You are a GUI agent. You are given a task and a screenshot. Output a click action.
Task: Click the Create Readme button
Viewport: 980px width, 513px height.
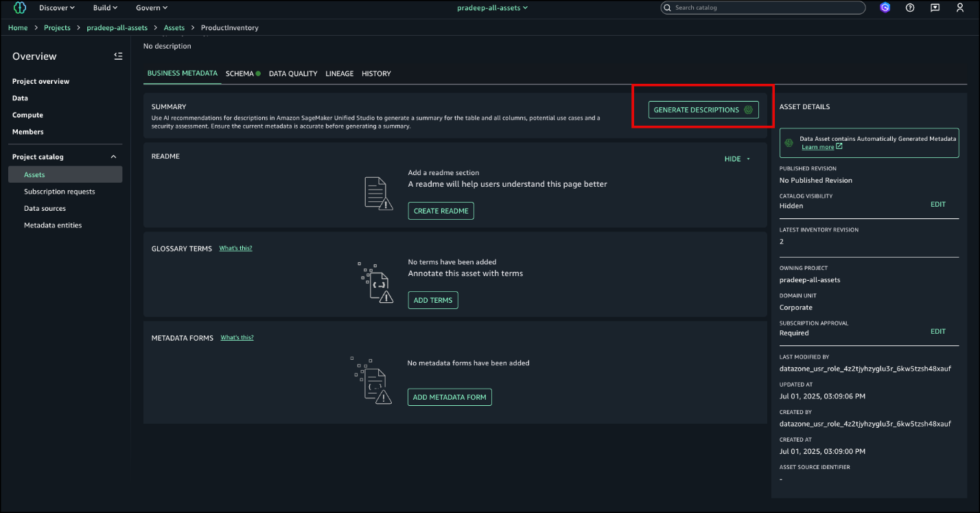441,211
